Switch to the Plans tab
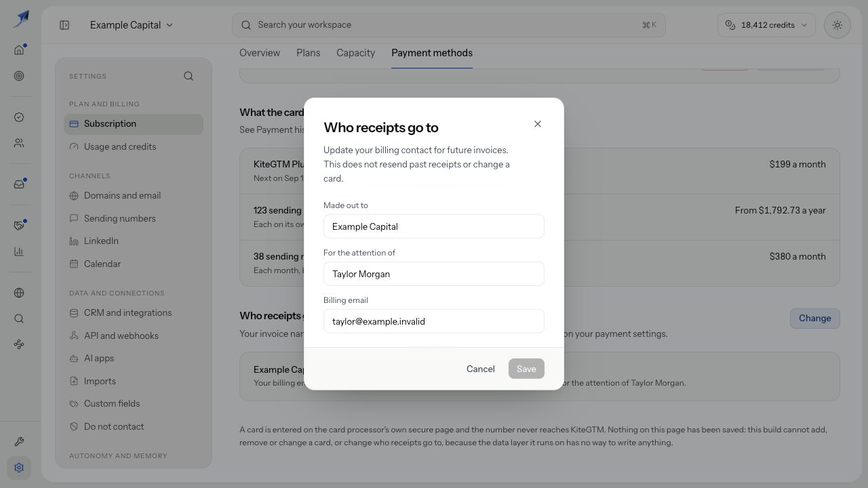This screenshot has width=868, height=488. 308,53
